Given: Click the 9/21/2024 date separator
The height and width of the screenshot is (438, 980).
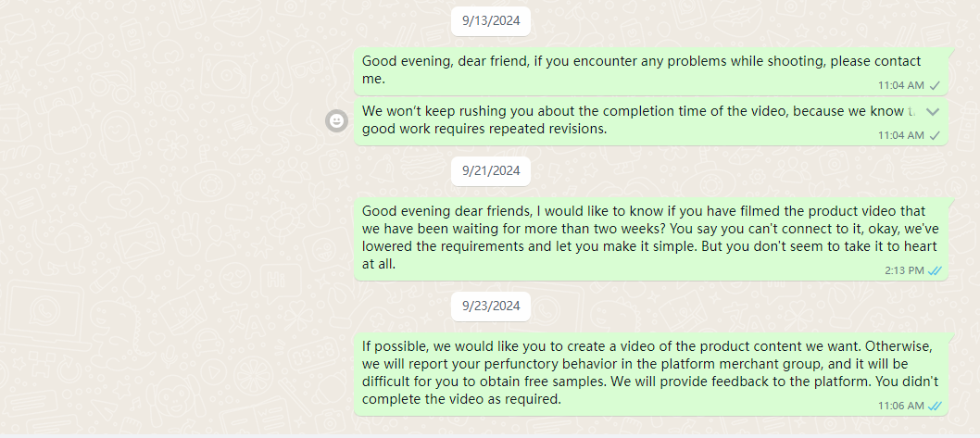Looking at the screenshot, I should point(491,170).
